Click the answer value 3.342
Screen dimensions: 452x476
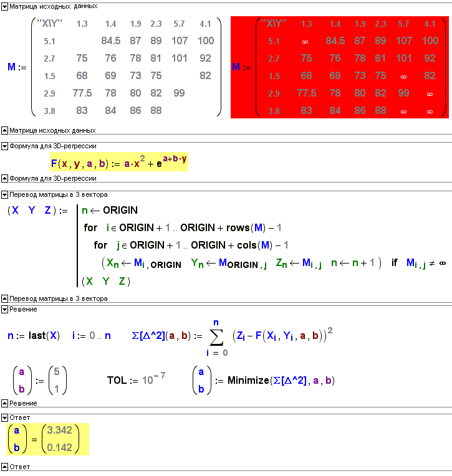(x=59, y=430)
